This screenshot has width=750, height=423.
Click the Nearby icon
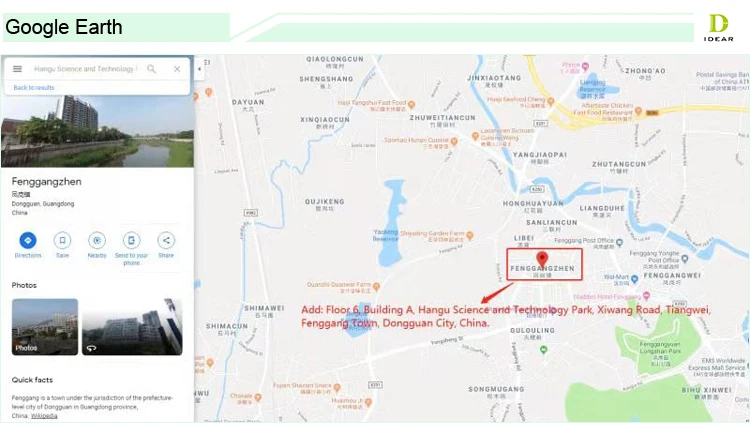[97, 240]
